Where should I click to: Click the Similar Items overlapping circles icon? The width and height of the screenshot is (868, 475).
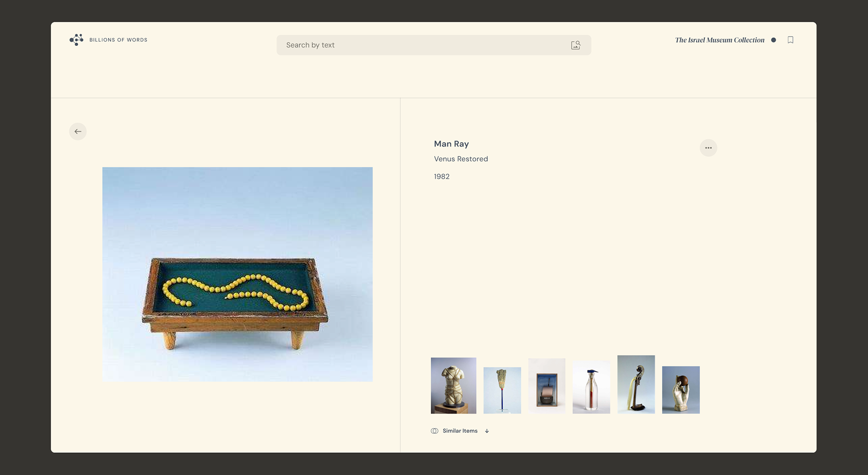434,431
